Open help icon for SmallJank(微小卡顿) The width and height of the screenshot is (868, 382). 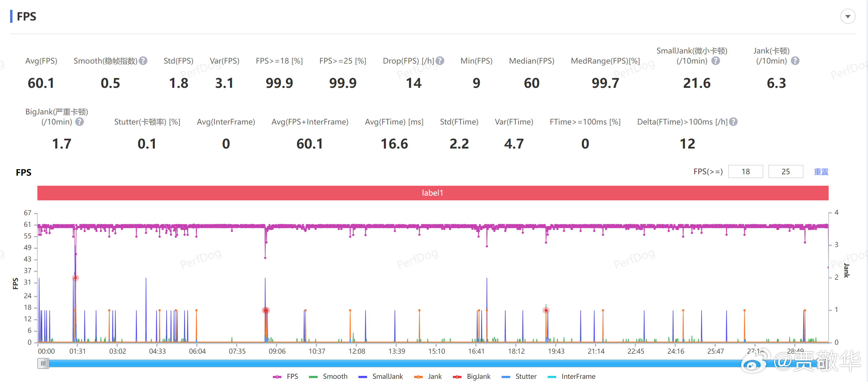tap(716, 61)
